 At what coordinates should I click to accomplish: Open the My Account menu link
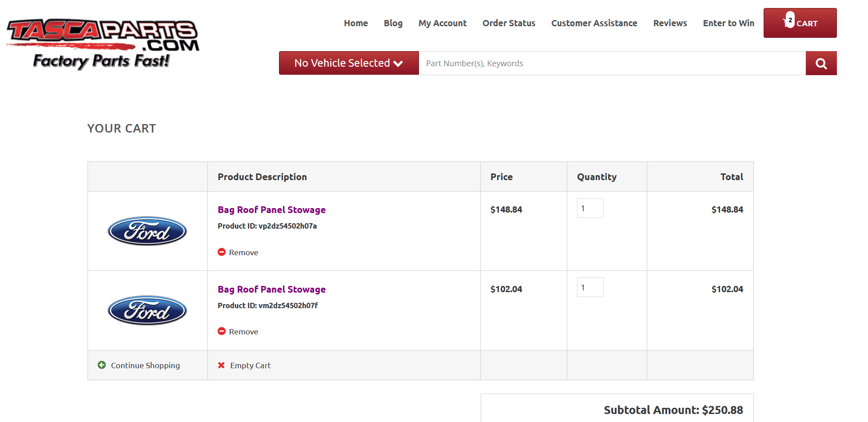[x=442, y=23]
